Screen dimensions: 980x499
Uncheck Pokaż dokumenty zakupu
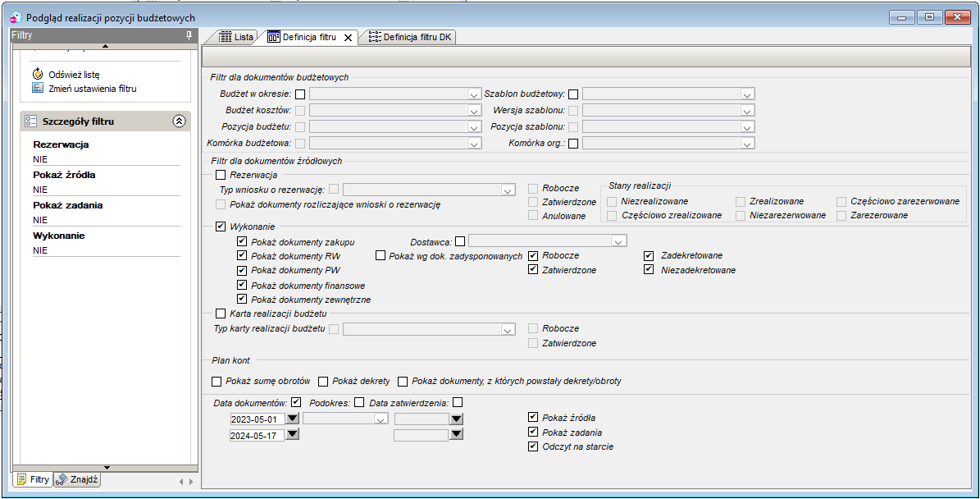pos(242,241)
